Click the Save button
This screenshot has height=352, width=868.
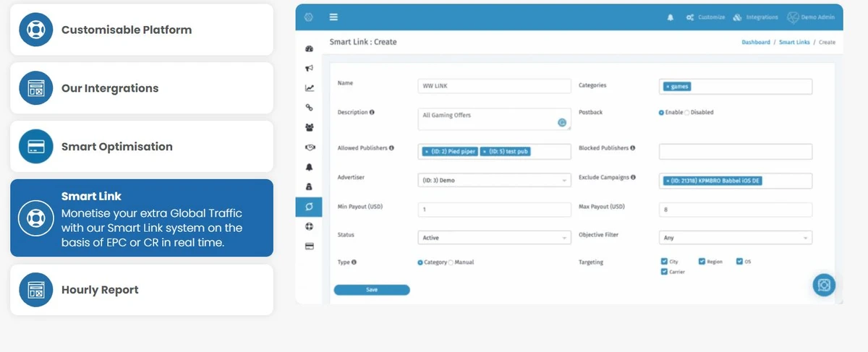[372, 290]
